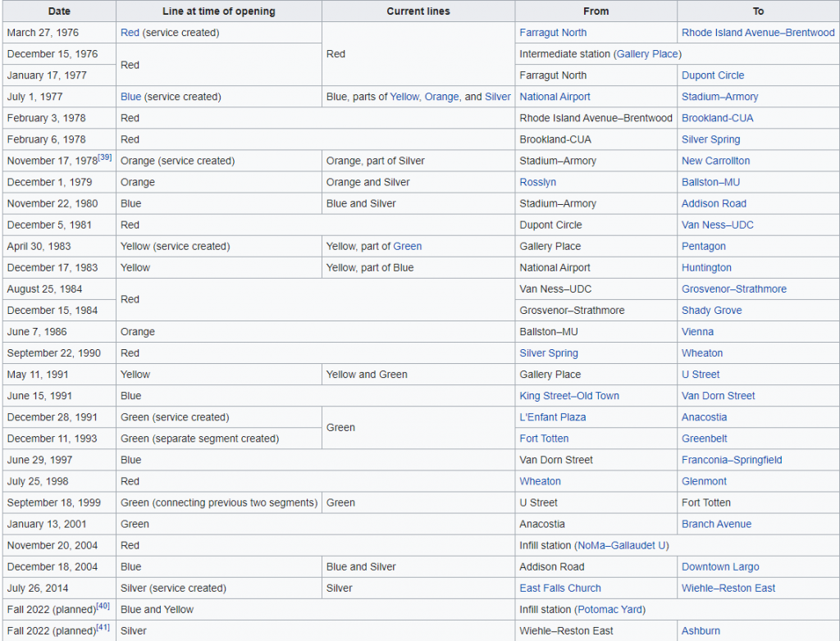Open the Addison Road link
Viewport: 840px width, 641px height.
[714, 204]
